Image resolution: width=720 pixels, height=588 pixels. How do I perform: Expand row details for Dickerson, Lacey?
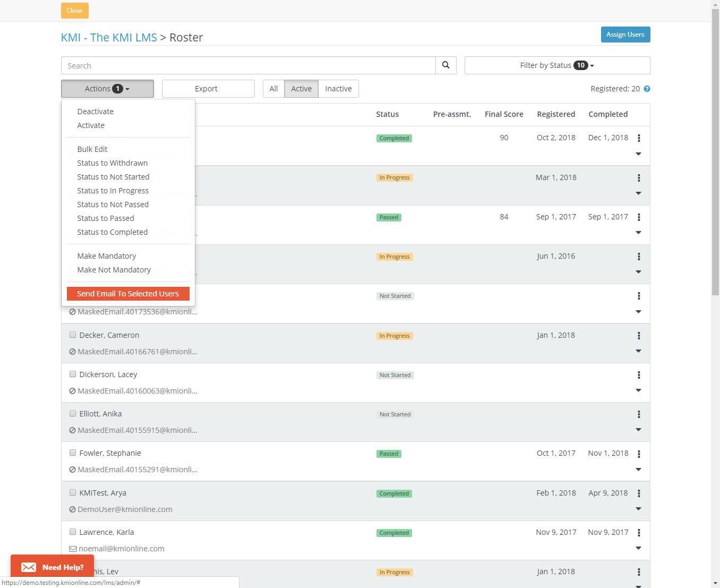638,390
